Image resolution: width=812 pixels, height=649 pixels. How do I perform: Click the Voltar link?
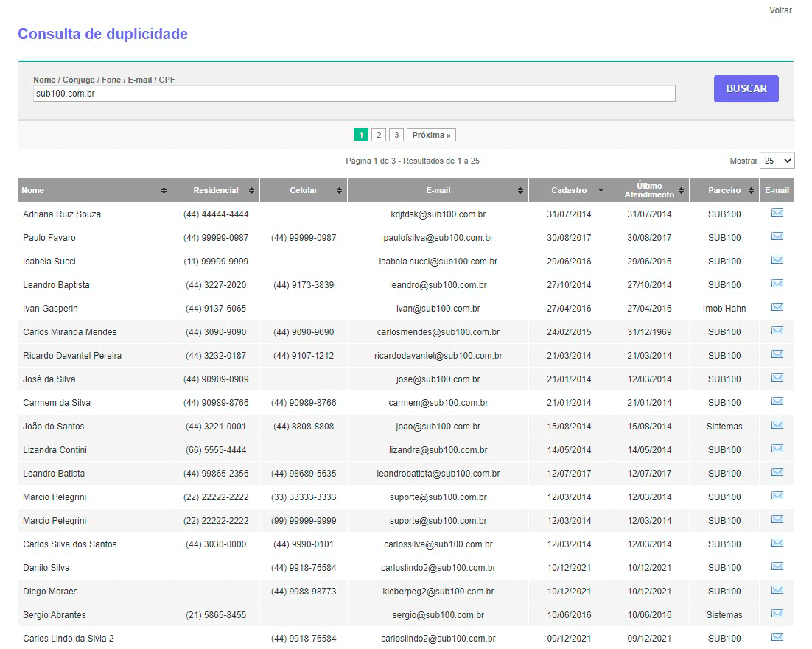(x=780, y=10)
